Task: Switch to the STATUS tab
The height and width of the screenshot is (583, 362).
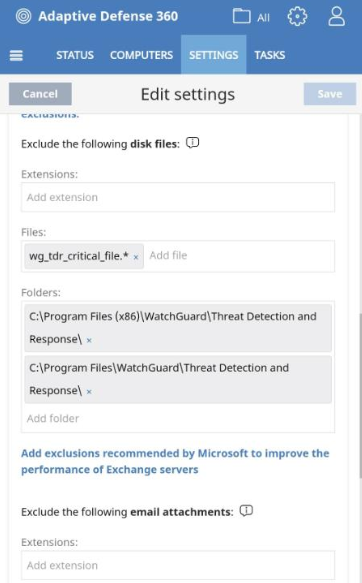Action: pos(75,55)
